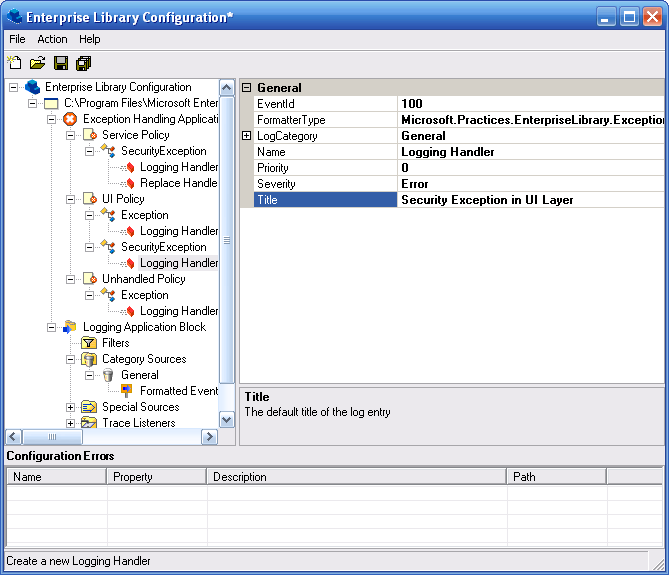Expand the LogCategory property
The width and height of the screenshot is (669, 575).
coord(247,136)
